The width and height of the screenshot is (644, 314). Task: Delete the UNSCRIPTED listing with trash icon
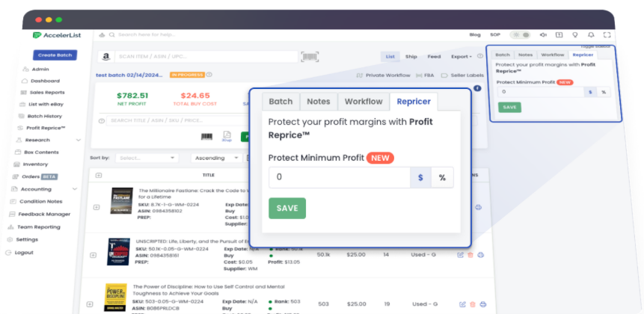pos(470,255)
